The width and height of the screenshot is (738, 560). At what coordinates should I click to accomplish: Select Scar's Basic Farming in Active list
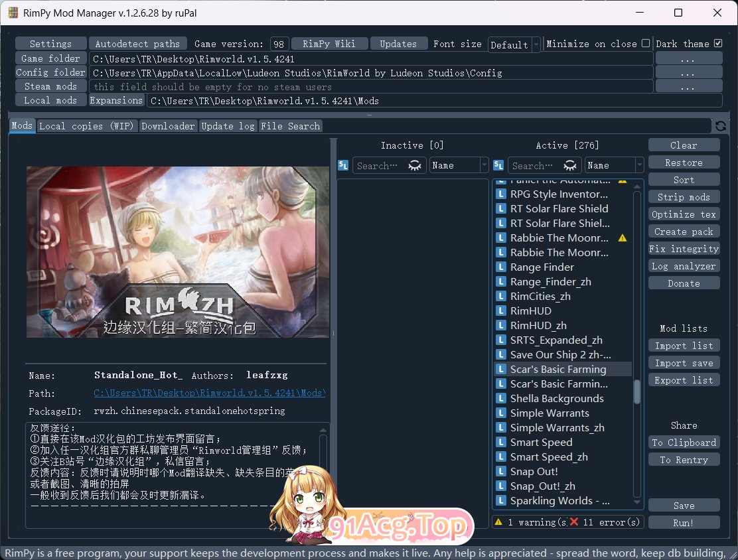click(x=558, y=369)
